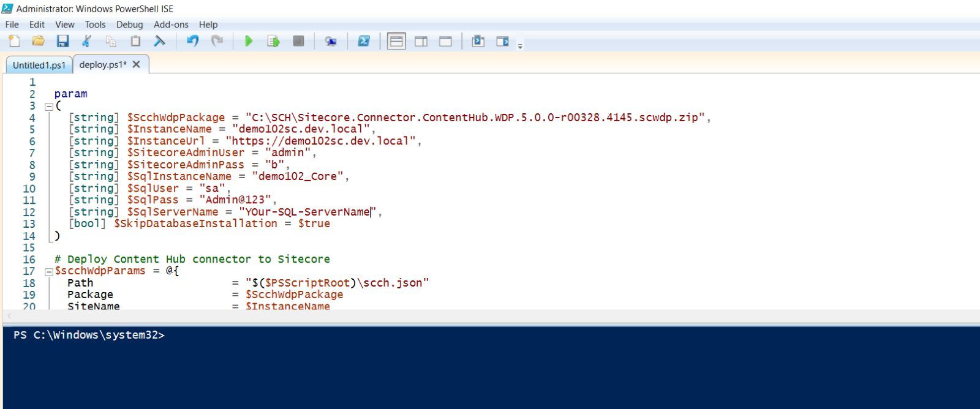980x409 pixels.
Task: Click "$($PSScriptRoot)\scch.json" string on line 18
Action: pyautogui.click(x=337, y=283)
